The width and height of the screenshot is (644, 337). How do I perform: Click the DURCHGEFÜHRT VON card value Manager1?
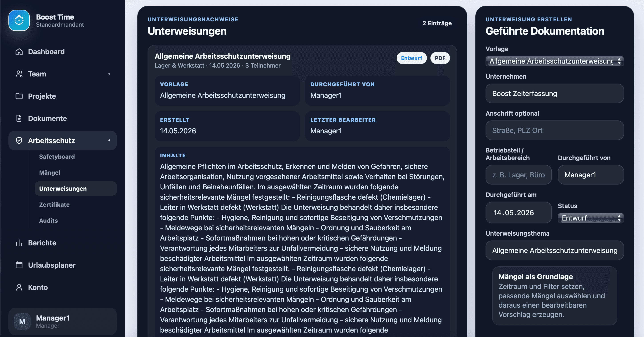[x=326, y=96]
